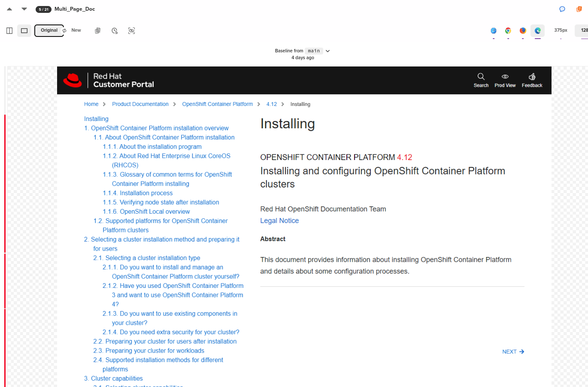The height and width of the screenshot is (387, 588).
Task: Select the Edge browser icon
Action: [538, 30]
